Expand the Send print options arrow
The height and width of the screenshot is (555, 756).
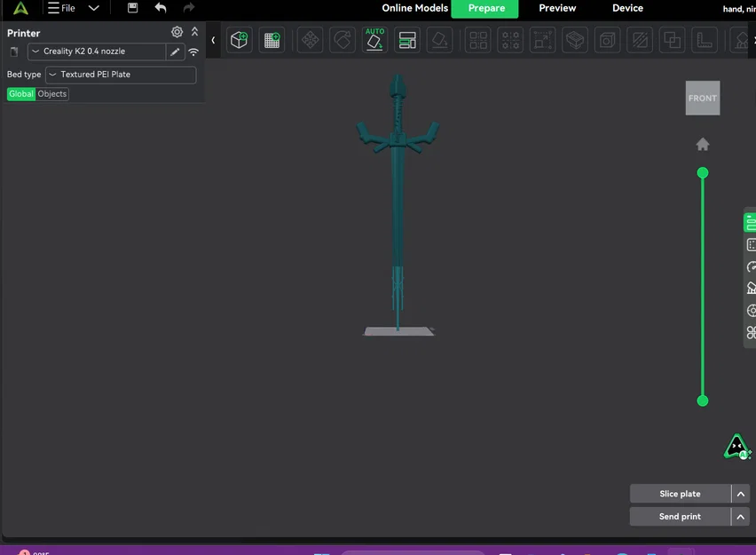pos(741,517)
